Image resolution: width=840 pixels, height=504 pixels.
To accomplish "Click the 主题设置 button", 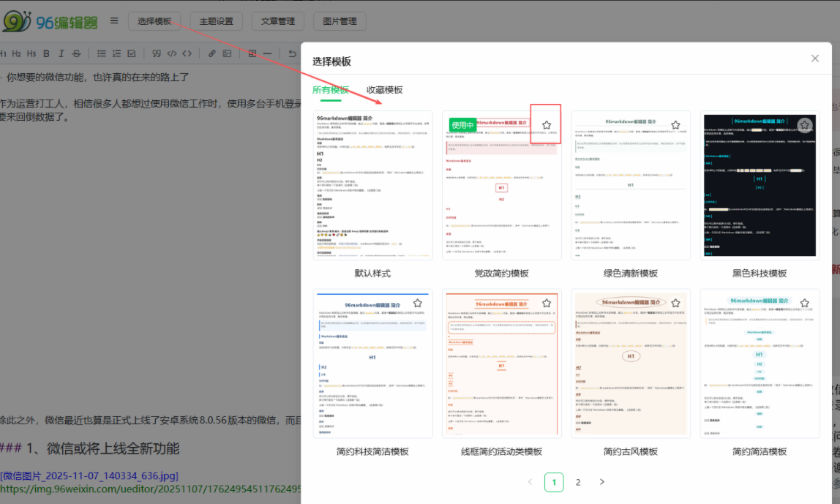I will tap(216, 21).
